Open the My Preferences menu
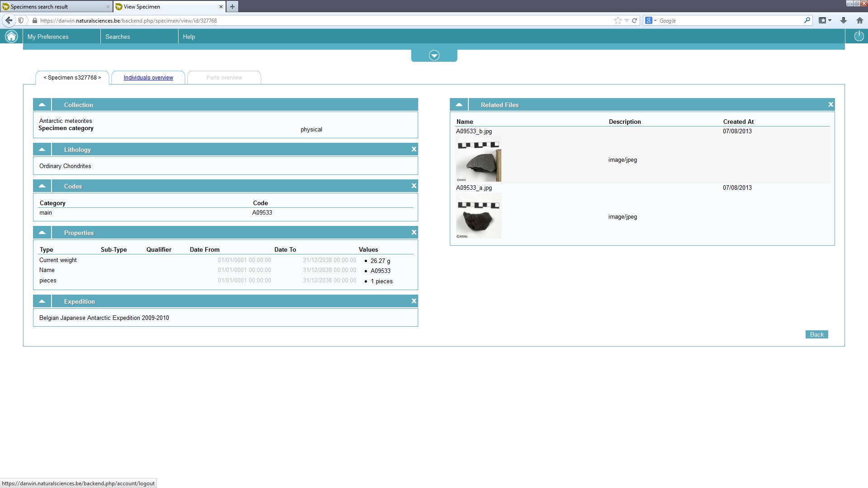Viewport: 868px width, 488px height. coord(48,37)
